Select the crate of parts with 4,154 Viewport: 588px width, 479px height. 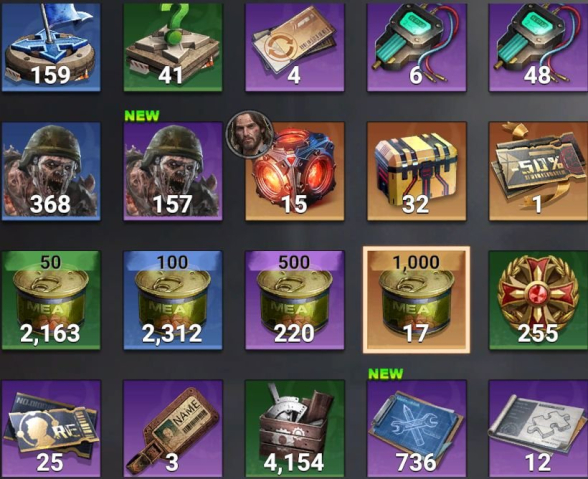[295, 429]
